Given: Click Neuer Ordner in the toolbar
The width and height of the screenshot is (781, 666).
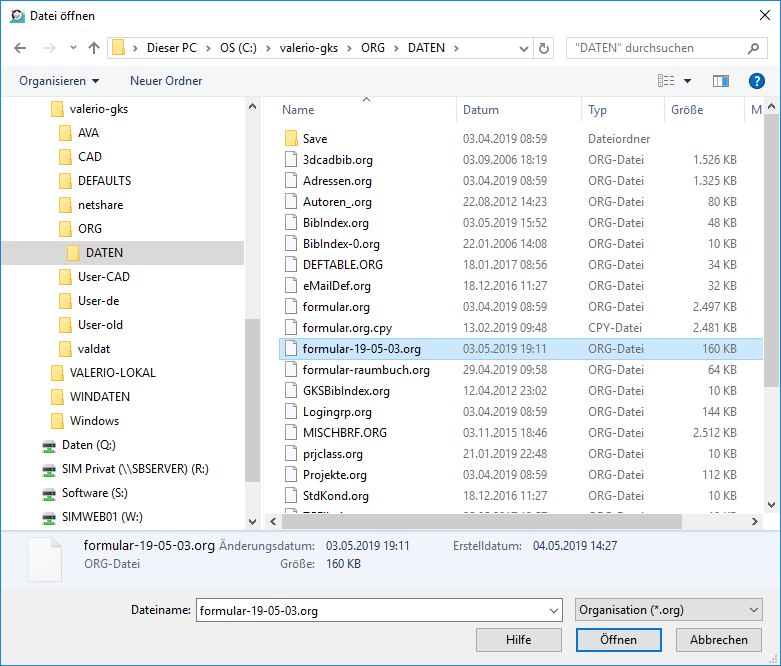Looking at the screenshot, I should 166,81.
